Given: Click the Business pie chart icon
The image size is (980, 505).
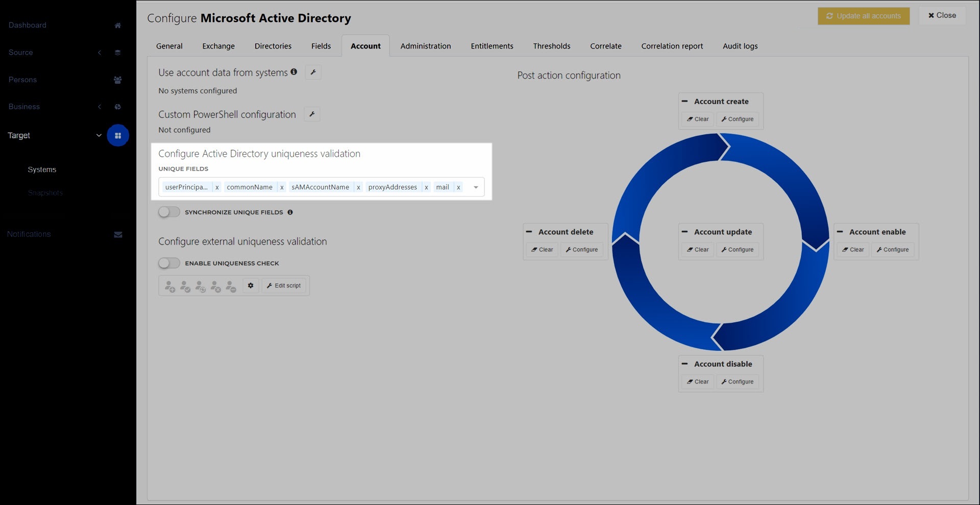Looking at the screenshot, I should (118, 107).
